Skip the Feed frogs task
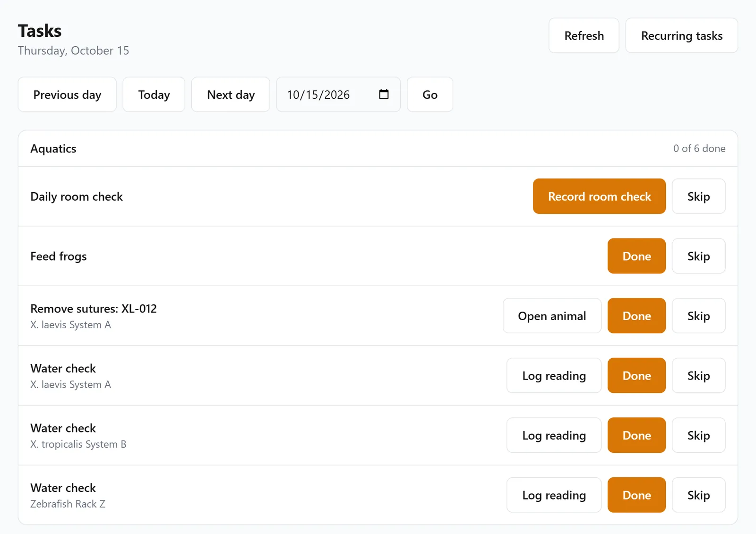Screen dimensions: 756x534 698,256
